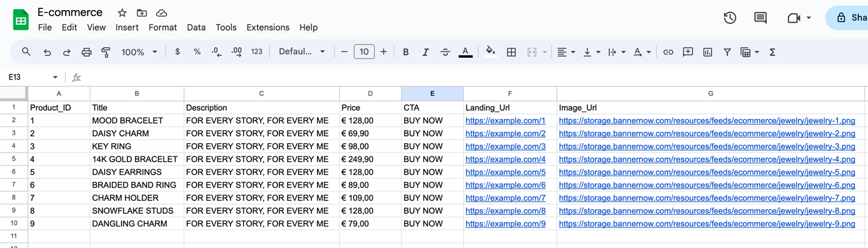Image resolution: width=868 pixels, height=248 pixels.
Task: Expand the Default font dropdown
Action: [302, 52]
